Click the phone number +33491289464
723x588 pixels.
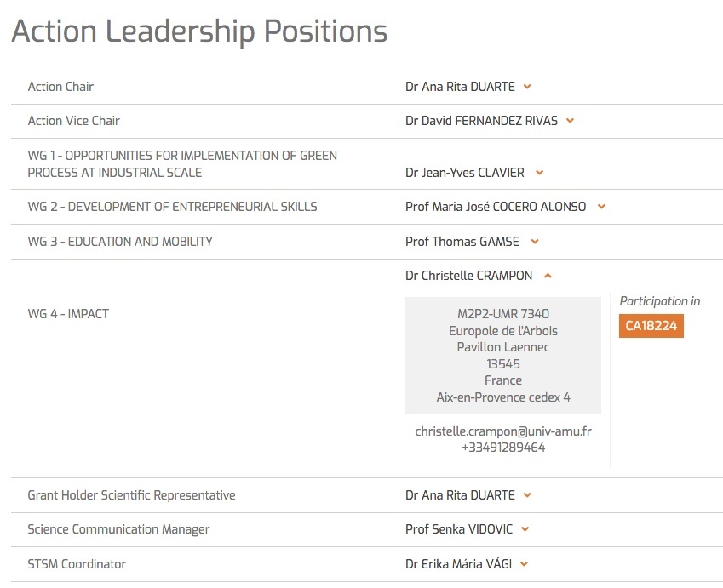503,448
